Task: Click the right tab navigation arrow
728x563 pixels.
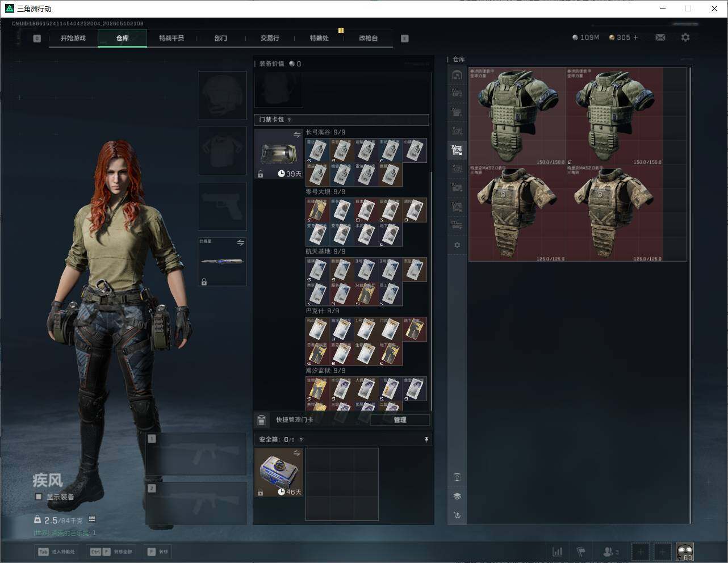Action: (x=405, y=39)
